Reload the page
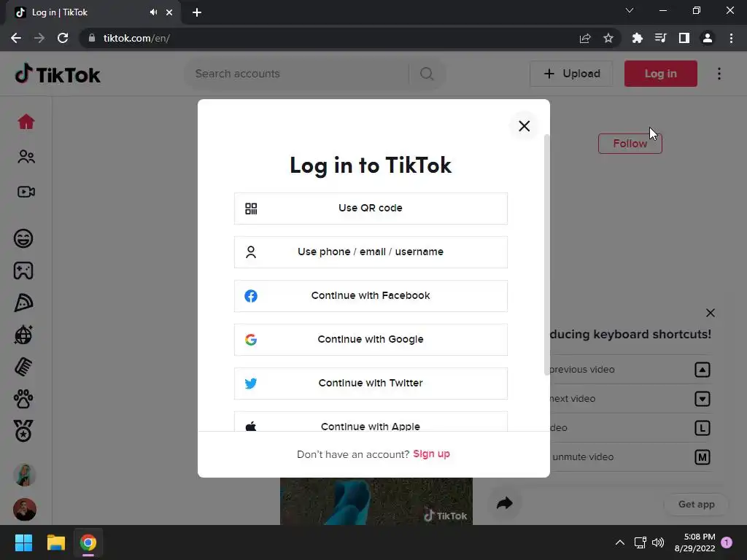 tap(63, 38)
